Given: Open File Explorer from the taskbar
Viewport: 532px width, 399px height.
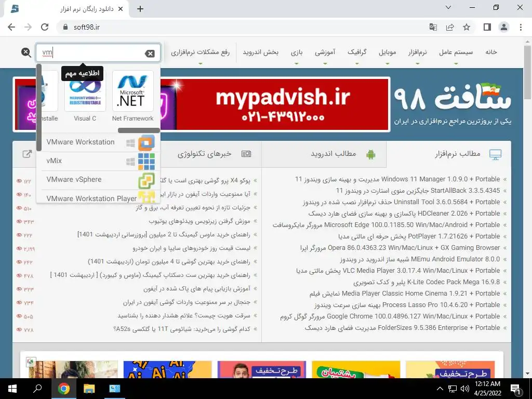Looking at the screenshot, I should pos(89,389).
